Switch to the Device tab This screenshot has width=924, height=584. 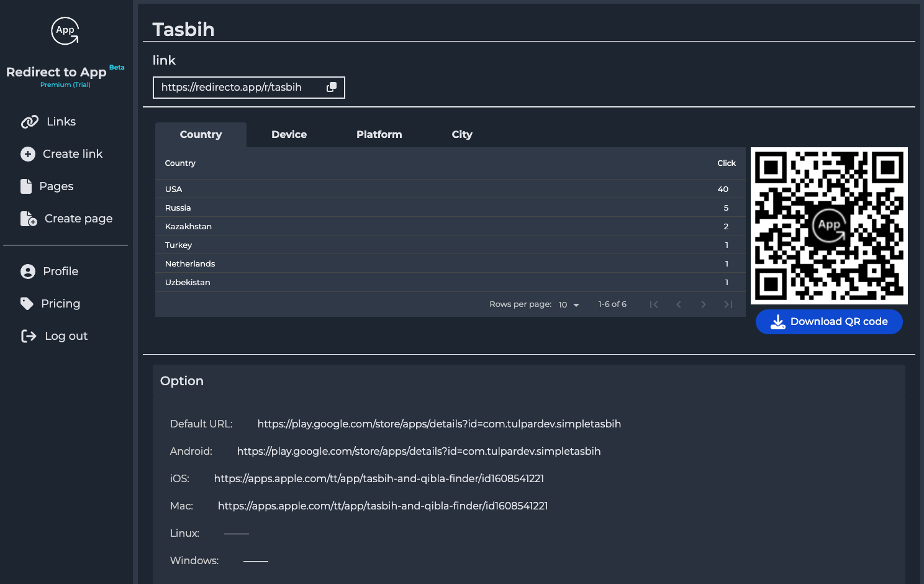(289, 135)
